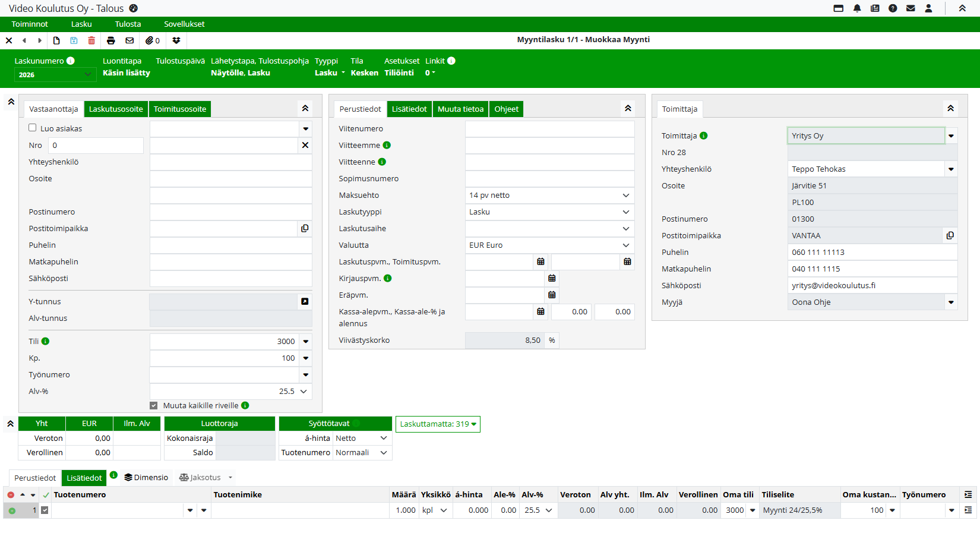Open the Toiminnot menu
The height and width of the screenshot is (533, 980).
(x=30, y=24)
